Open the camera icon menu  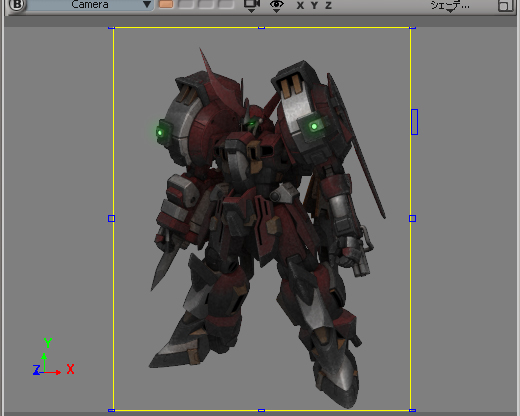[x=252, y=5]
